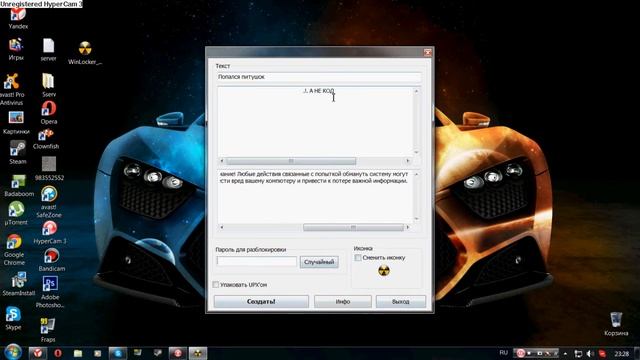Click the Пароль для разблокировки input field
Image resolution: width=640 pixels, height=360 pixels.
tap(257, 261)
